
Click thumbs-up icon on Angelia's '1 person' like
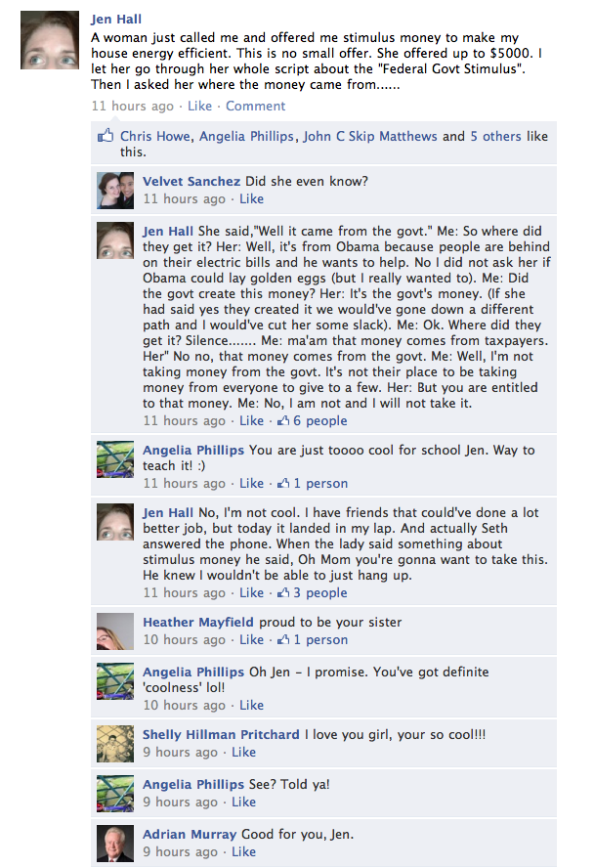[283, 483]
